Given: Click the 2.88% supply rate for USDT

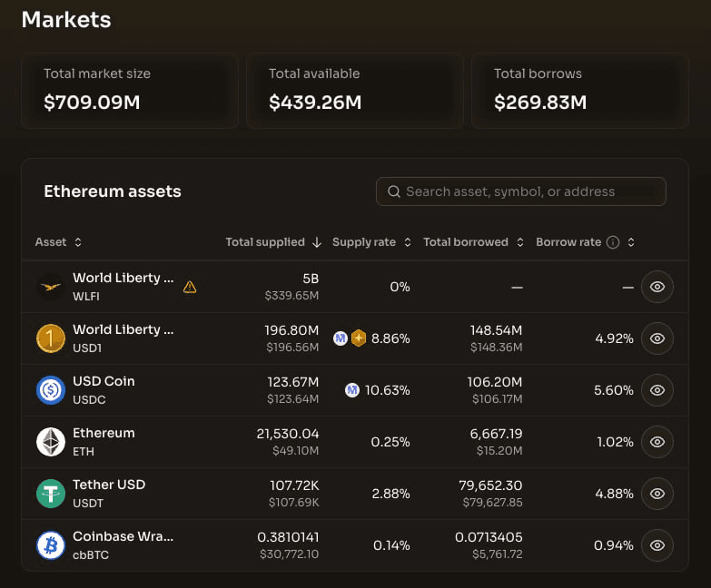Looking at the screenshot, I should pyautogui.click(x=390, y=494).
